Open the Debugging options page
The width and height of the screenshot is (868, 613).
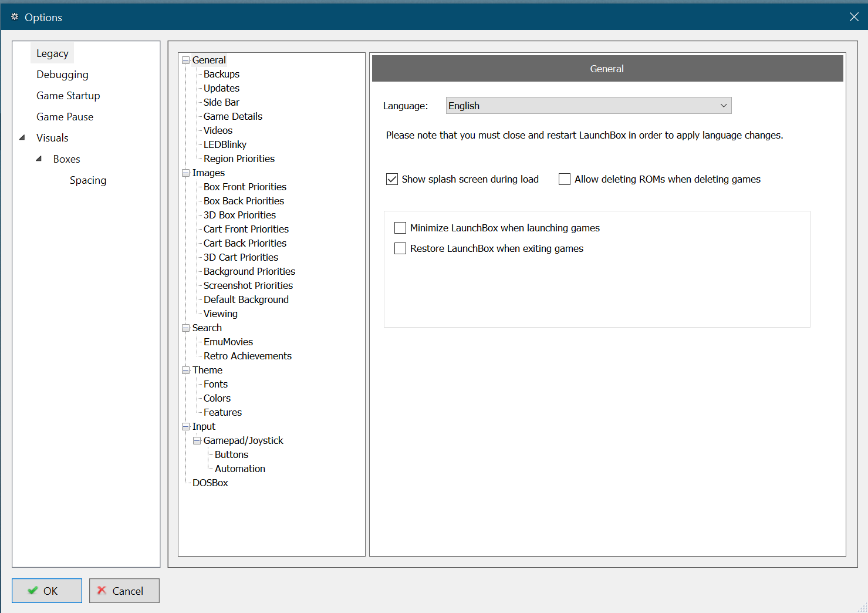click(62, 75)
